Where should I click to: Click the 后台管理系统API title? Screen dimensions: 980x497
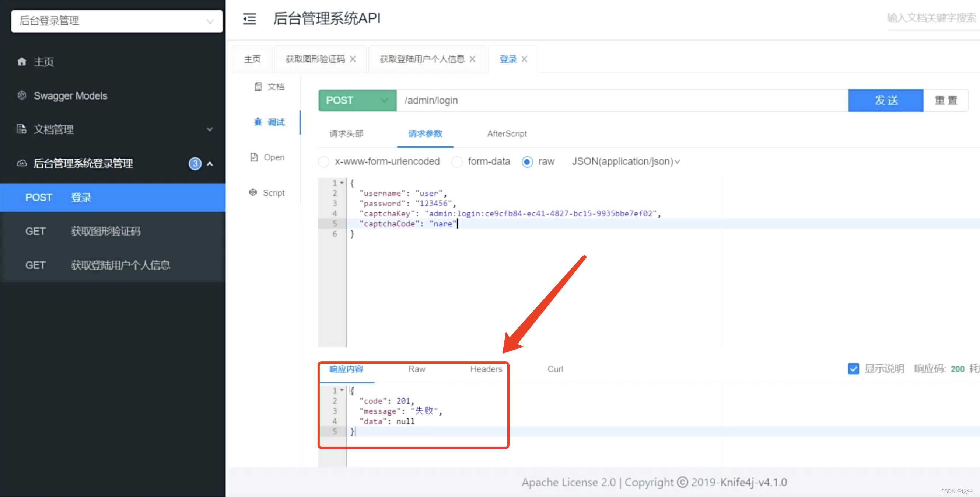tap(327, 18)
